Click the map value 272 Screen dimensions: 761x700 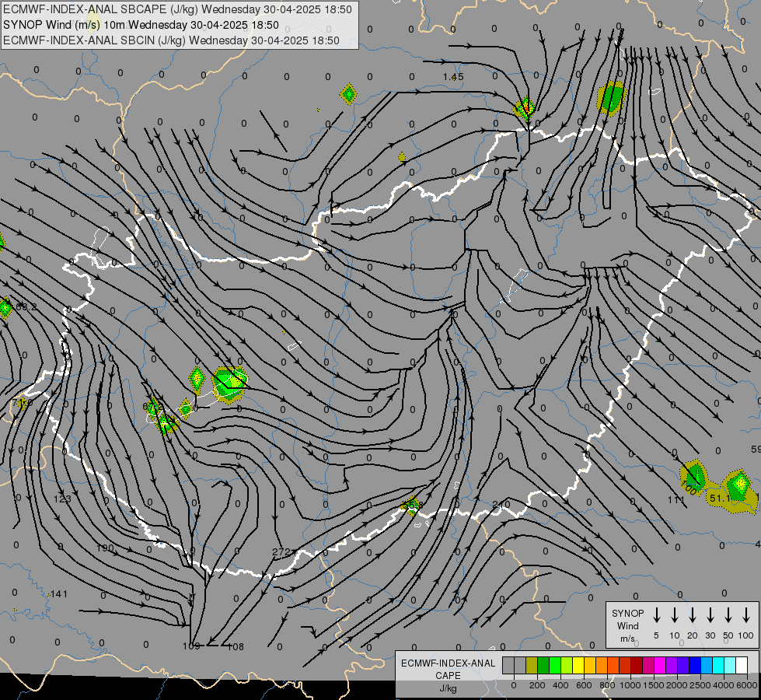click(281, 552)
